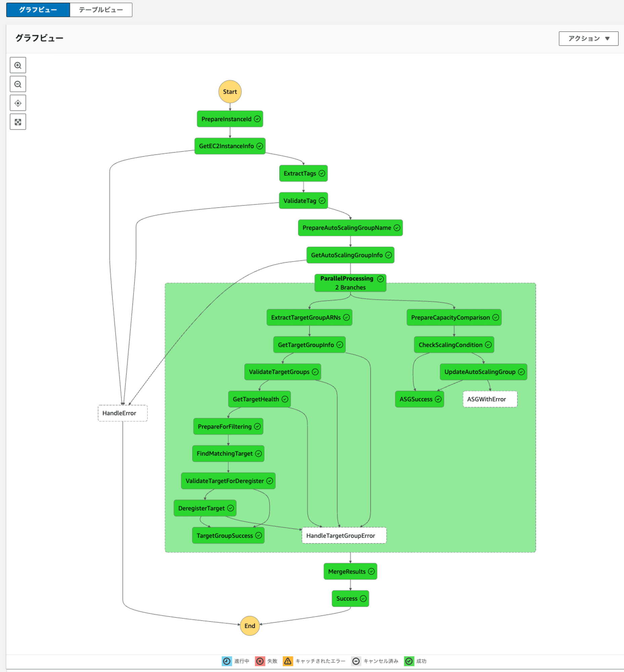Click the success checkmark on GetTargetHealth
Screen dimensions: 624x672
(x=285, y=399)
